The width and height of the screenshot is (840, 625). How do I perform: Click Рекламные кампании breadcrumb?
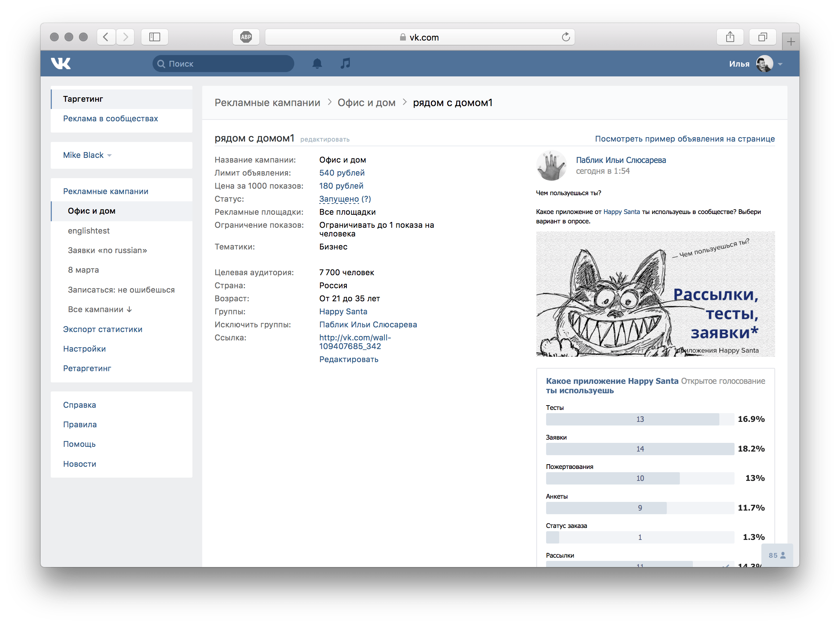click(x=267, y=103)
